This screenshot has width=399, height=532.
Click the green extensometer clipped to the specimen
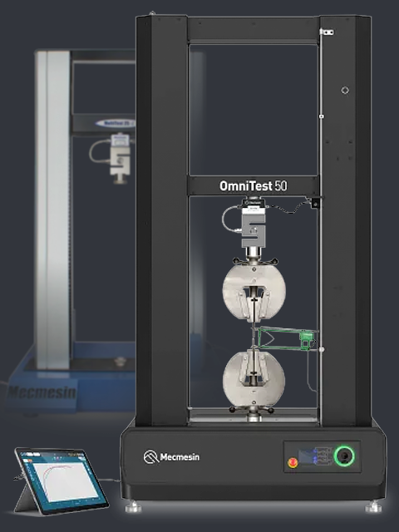286,338
